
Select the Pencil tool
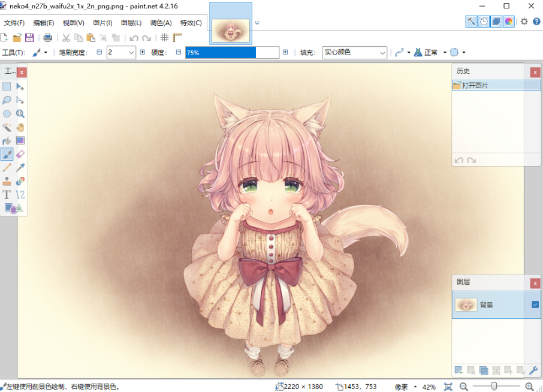coord(7,168)
